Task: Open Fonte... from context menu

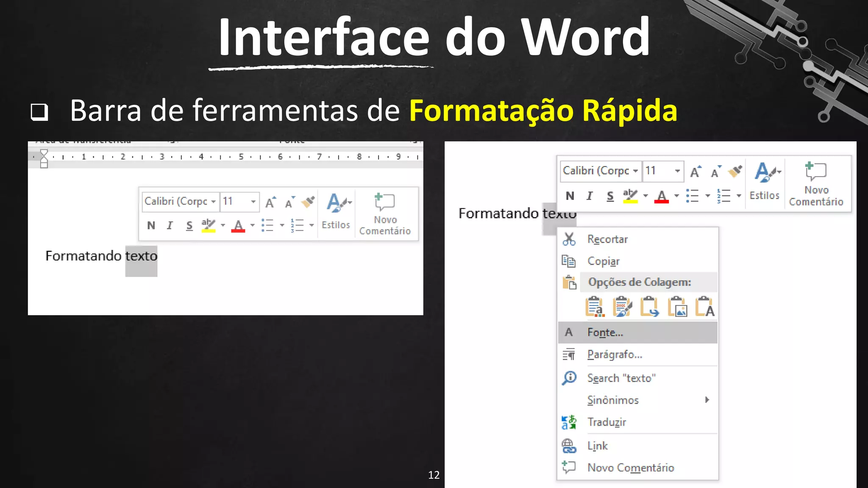Action: tap(638, 333)
